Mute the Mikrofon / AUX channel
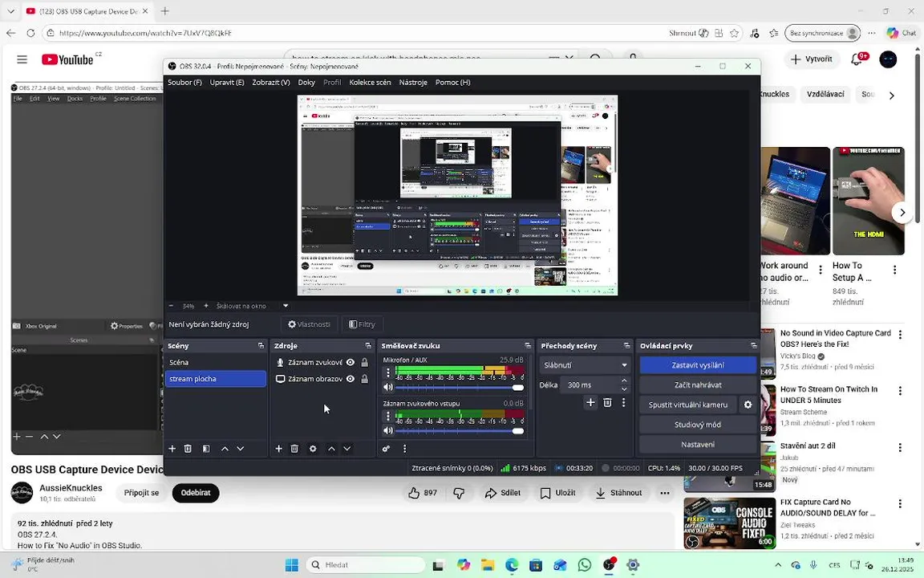 click(387, 388)
